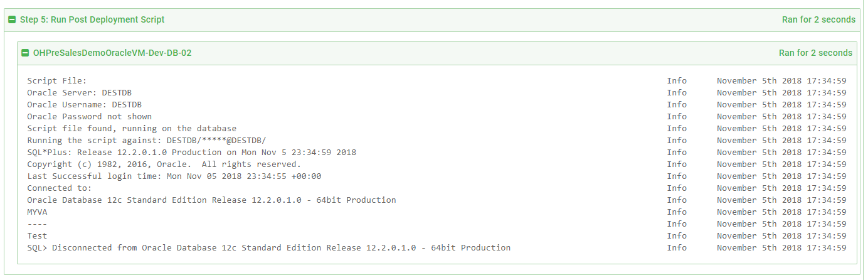Click the OHPreSalesDemoOracleVM-Dev-DB-02 machine name
The height and width of the screenshot is (280, 868).
(112, 53)
